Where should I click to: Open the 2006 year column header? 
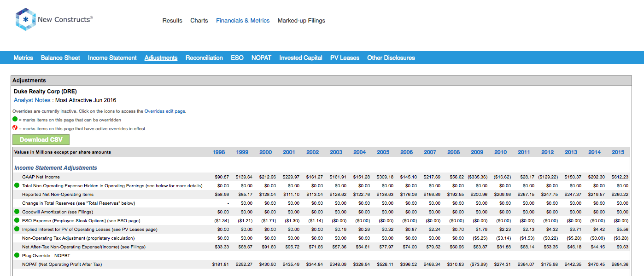pyautogui.click(x=407, y=152)
